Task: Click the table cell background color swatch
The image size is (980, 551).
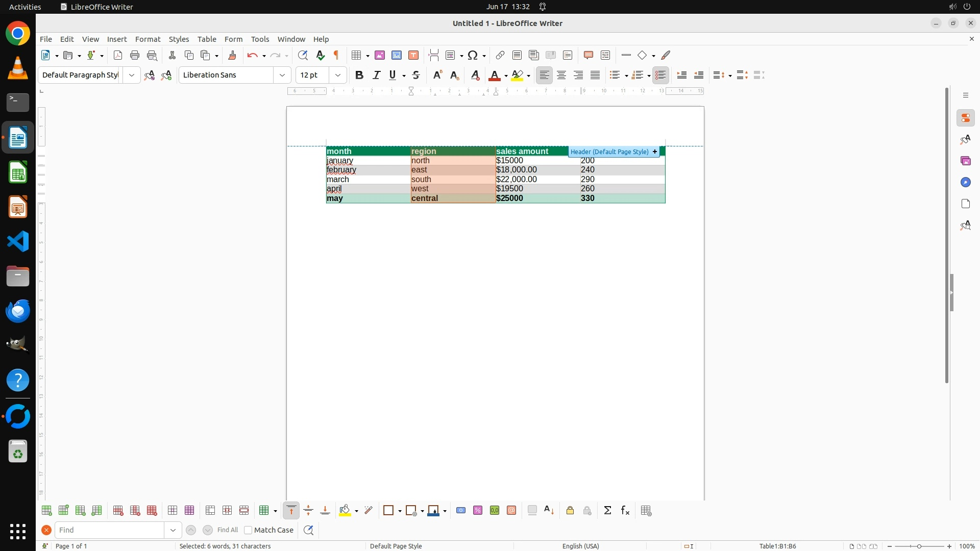Action: click(345, 511)
